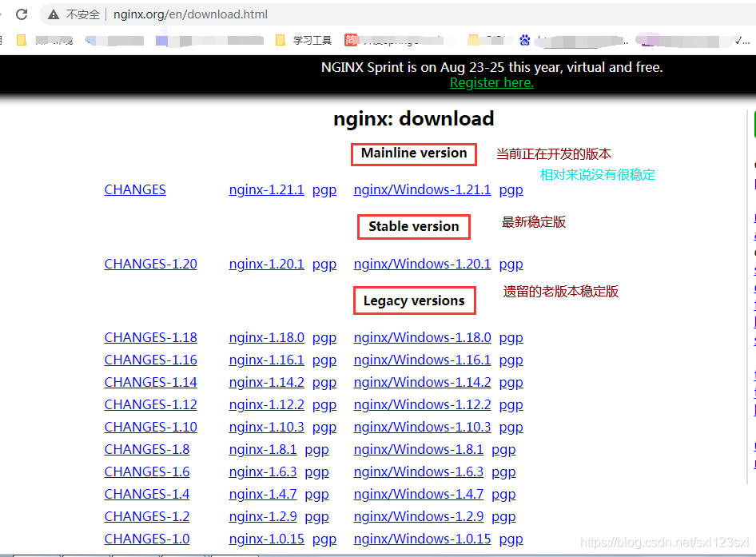Open pgp signature for nginx-1.2.9
756x557 pixels.
click(316, 517)
